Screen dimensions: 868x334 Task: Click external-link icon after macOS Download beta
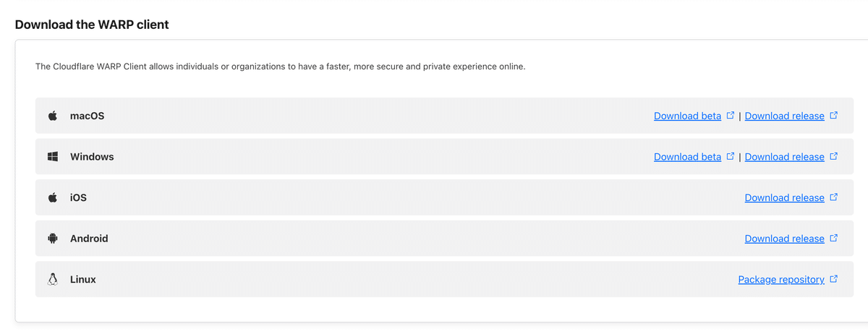(731, 115)
